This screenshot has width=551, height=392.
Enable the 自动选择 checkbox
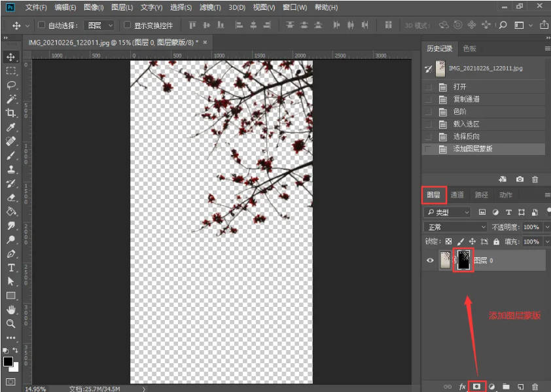point(41,25)
